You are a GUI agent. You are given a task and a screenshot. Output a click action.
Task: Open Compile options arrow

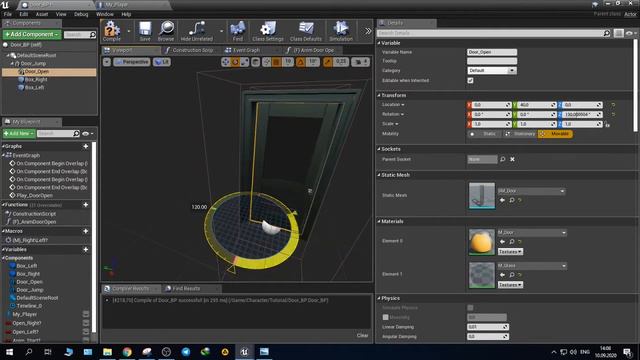(129, 31)
